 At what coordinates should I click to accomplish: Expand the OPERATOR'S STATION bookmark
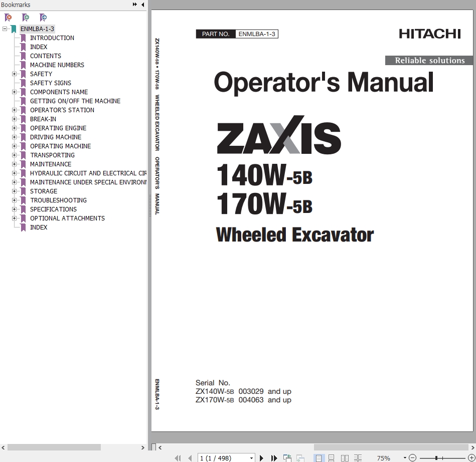click(14, 110)
